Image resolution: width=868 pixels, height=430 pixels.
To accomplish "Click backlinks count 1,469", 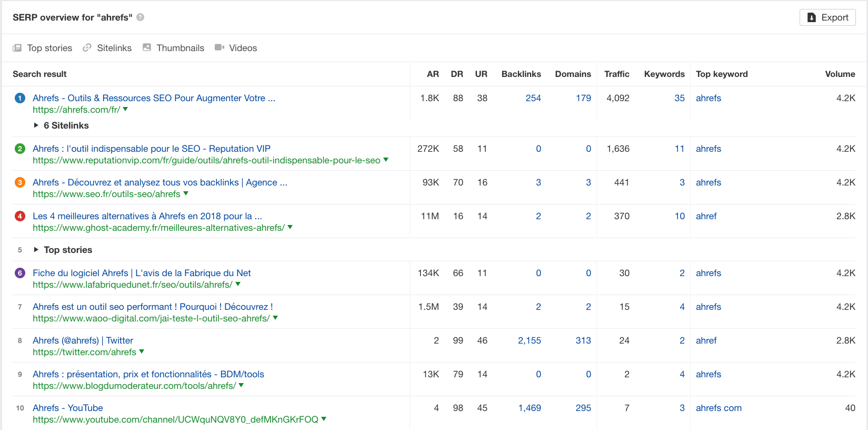I will [530, 408].
